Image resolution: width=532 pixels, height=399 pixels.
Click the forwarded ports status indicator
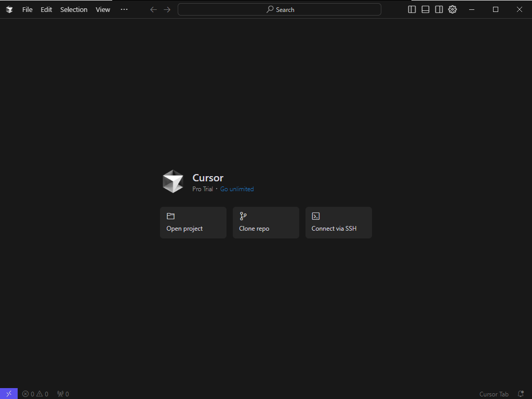63,394
